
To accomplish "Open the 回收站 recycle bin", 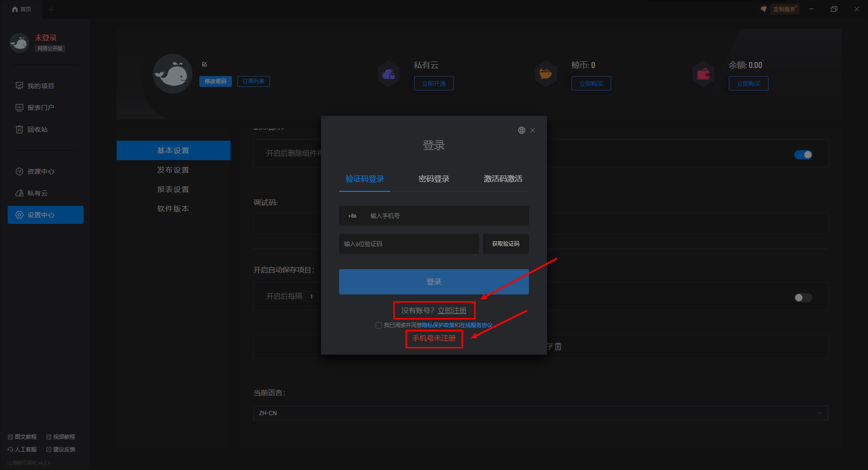I will (x=45, y=129).
